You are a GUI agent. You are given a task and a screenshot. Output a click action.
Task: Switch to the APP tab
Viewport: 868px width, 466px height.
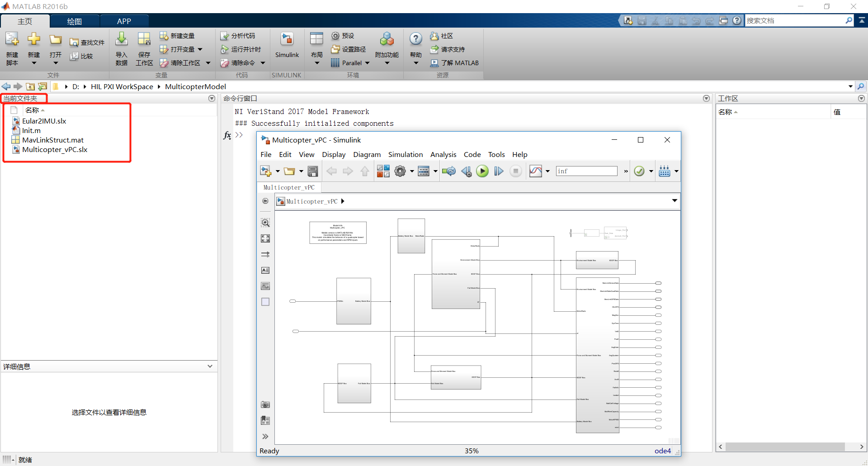point(124,21)
